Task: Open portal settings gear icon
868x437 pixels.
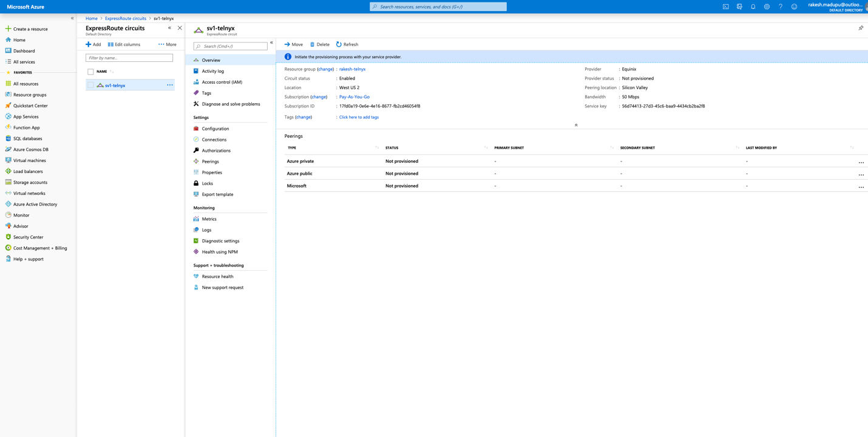Action: 767,7
